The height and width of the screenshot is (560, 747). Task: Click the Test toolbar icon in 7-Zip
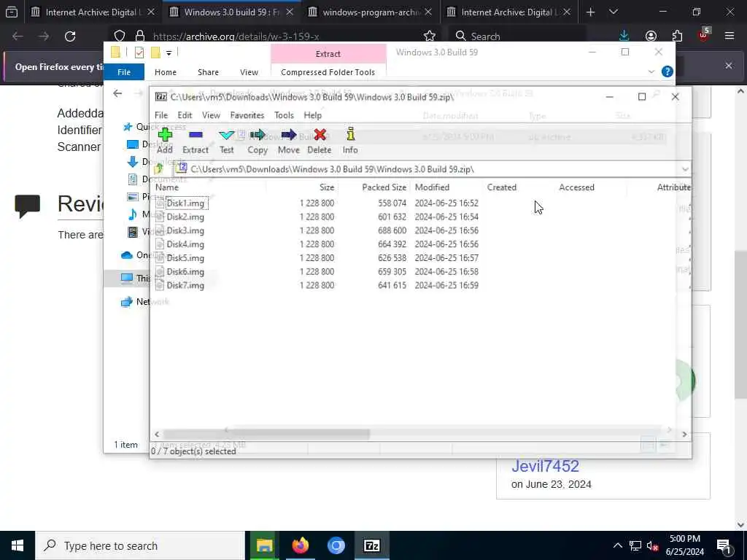pos(226,135)
